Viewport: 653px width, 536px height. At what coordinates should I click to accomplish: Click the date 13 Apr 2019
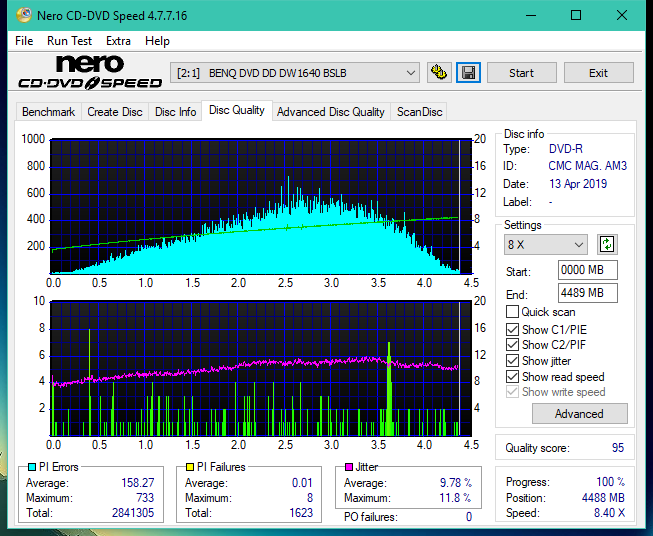pyautogui.click(x=578, y=184)
